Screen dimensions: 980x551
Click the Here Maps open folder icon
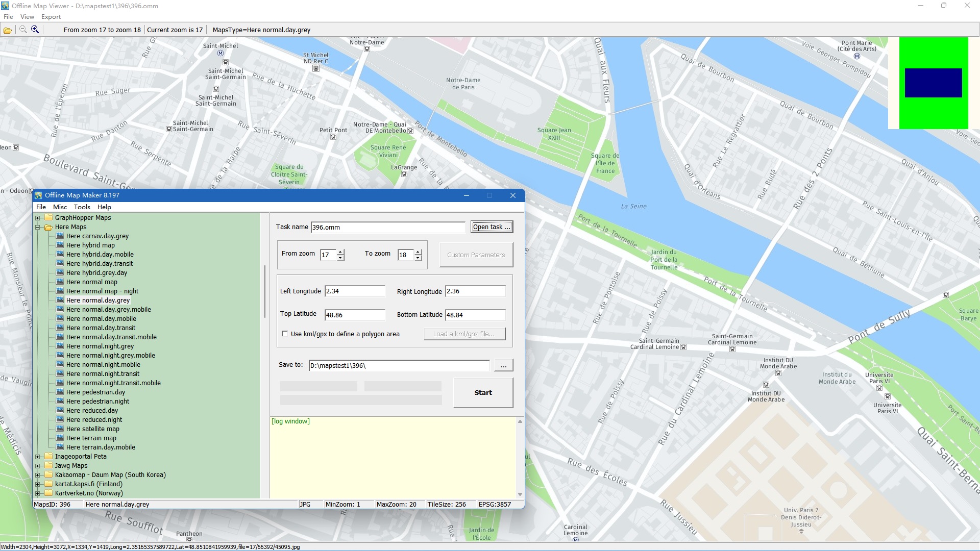click(x=48, y=227)
